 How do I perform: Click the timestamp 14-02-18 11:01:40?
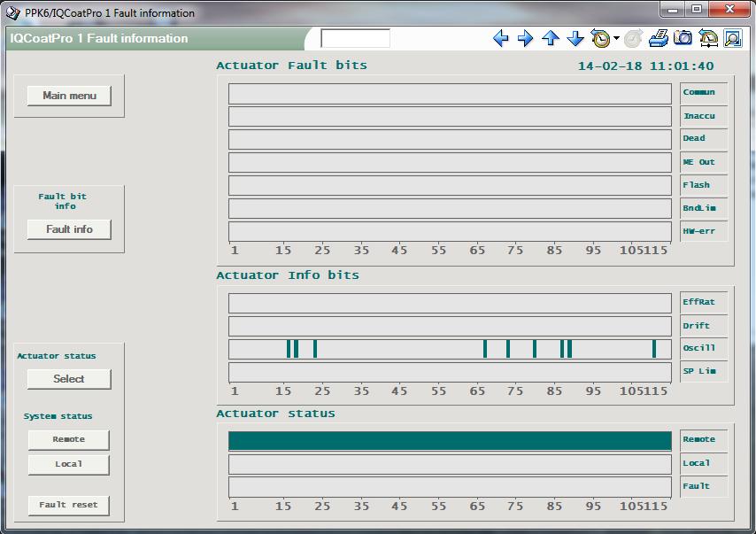[x=645, y=66]
